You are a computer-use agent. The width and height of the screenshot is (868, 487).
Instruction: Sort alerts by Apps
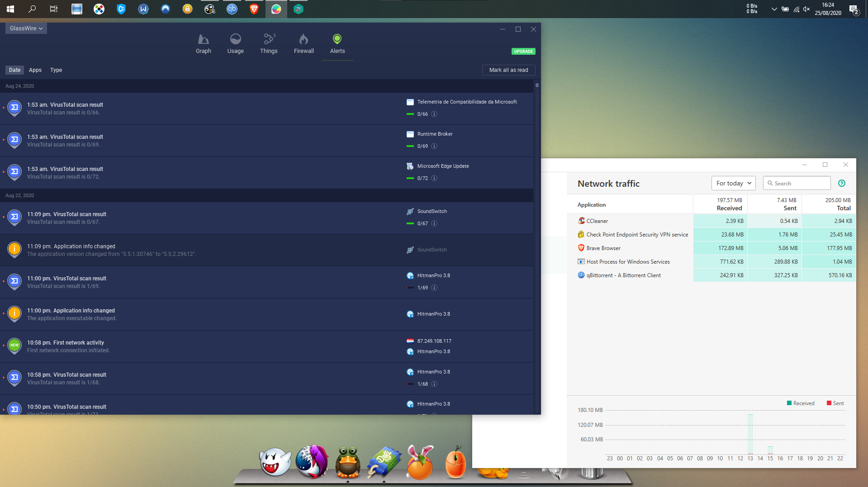click(x=35, y=70)
